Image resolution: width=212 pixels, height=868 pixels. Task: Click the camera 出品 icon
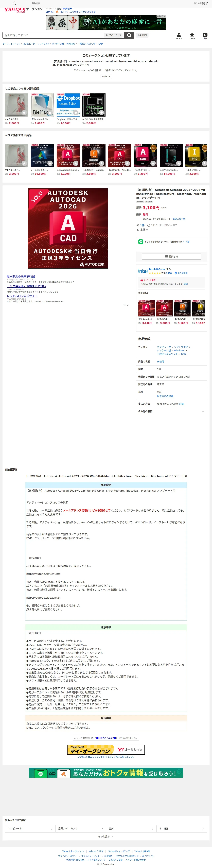[x=205, y=36]
